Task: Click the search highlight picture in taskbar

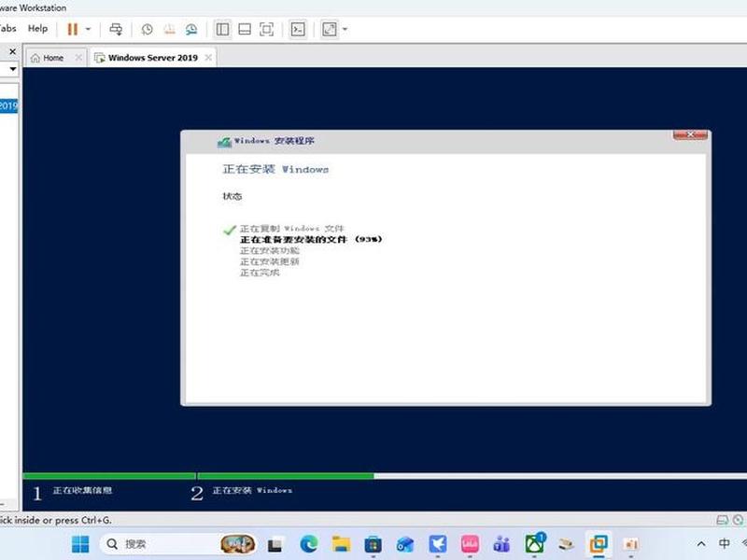Action: click(x=237, y=544)
